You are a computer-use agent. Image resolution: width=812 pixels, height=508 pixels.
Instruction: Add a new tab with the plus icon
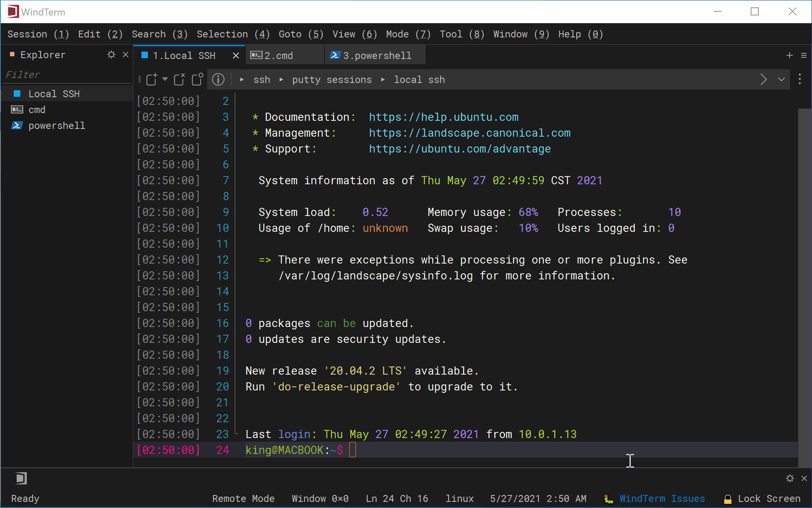(790, 55)
